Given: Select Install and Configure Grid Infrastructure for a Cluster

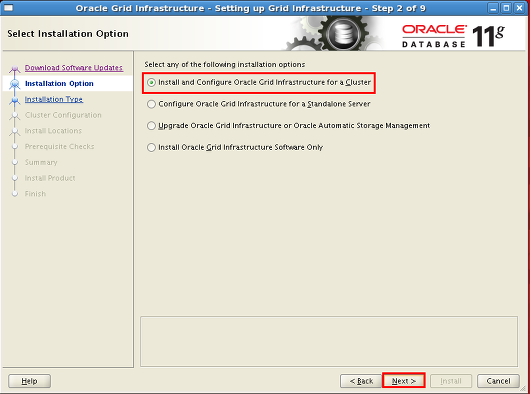Looking at the screenshot, I should (x=259, y=82).
